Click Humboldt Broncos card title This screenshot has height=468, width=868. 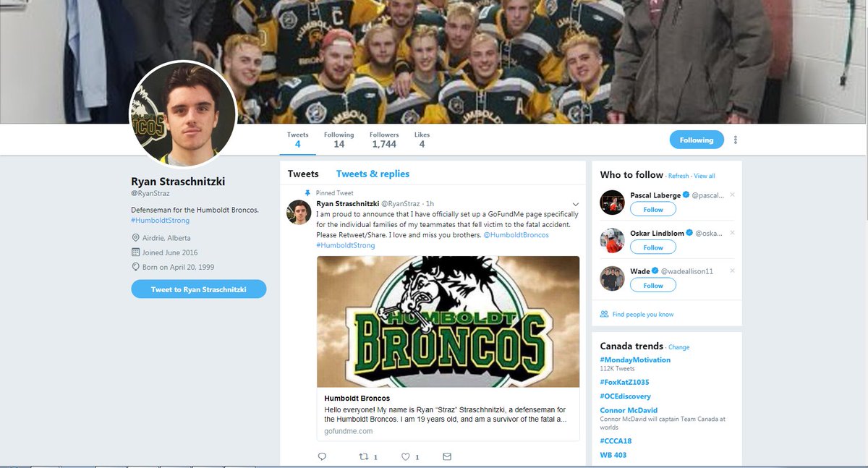click(x=357, y=399)
